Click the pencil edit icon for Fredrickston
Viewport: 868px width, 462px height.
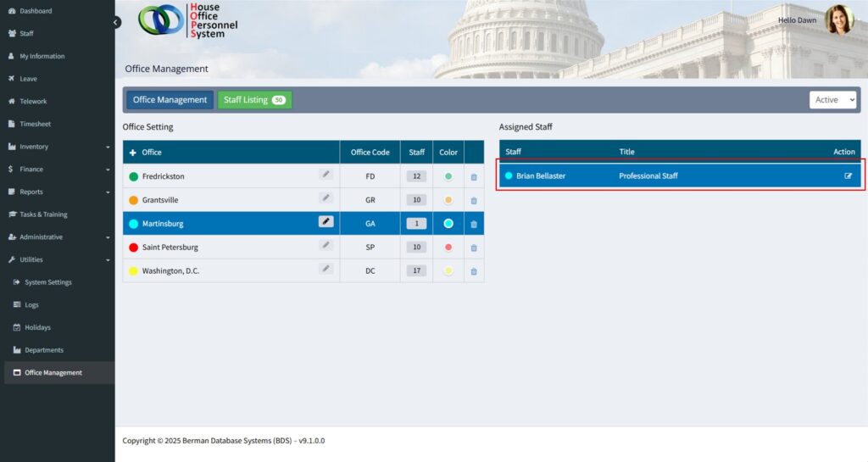325,174
